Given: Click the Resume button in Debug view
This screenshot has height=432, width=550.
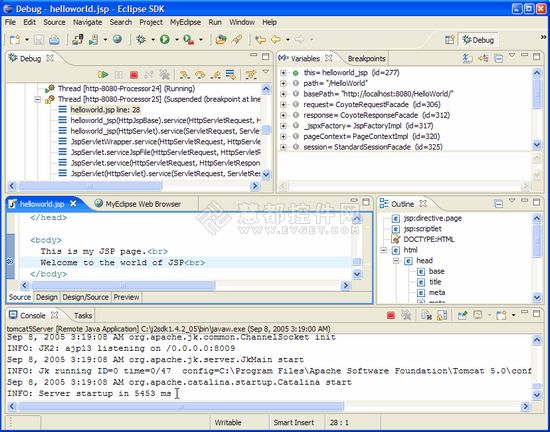Looking at the screenshot, I should (x=103, y=75).
